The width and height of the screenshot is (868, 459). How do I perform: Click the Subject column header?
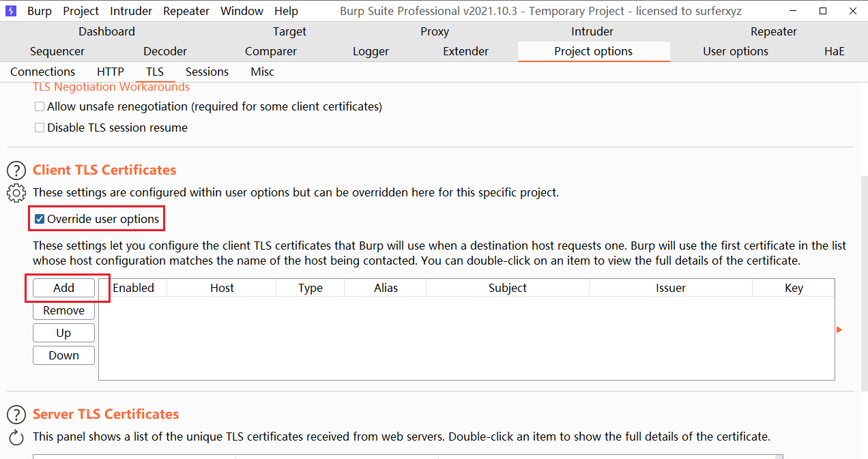(507, 288)
